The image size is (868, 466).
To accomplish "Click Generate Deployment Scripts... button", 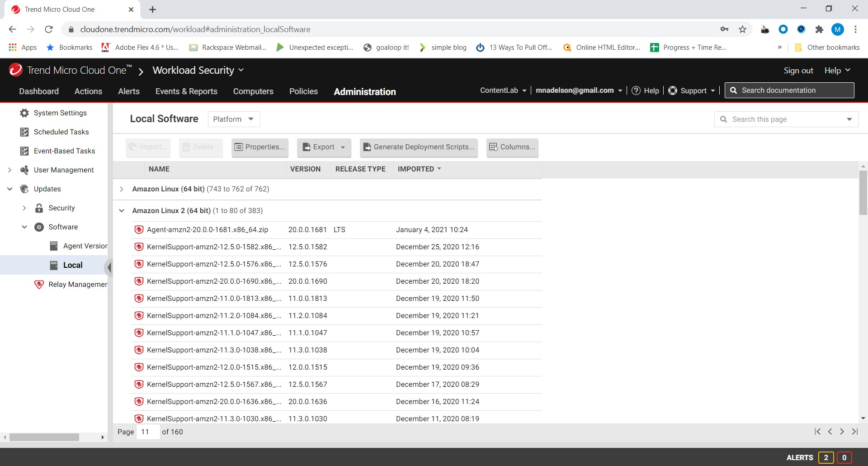I will tap(419, 147).
